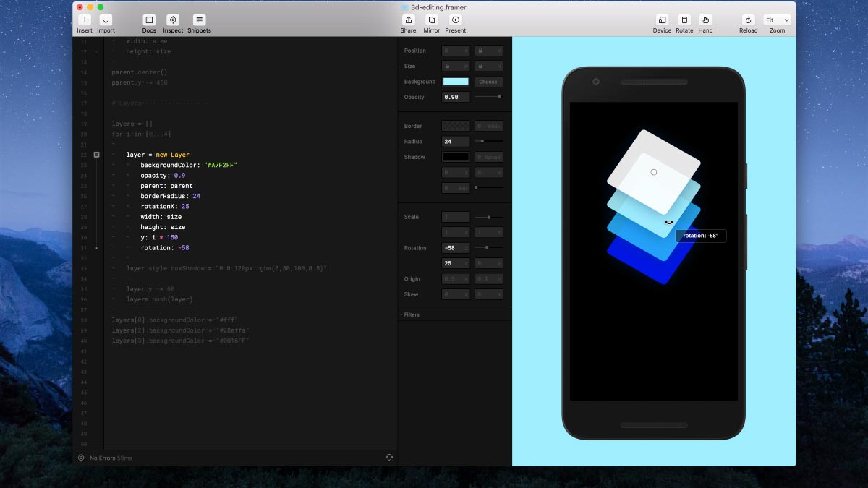This screenshot has width=868, height=488.
Task: Start Present mode
Action: 455,20
